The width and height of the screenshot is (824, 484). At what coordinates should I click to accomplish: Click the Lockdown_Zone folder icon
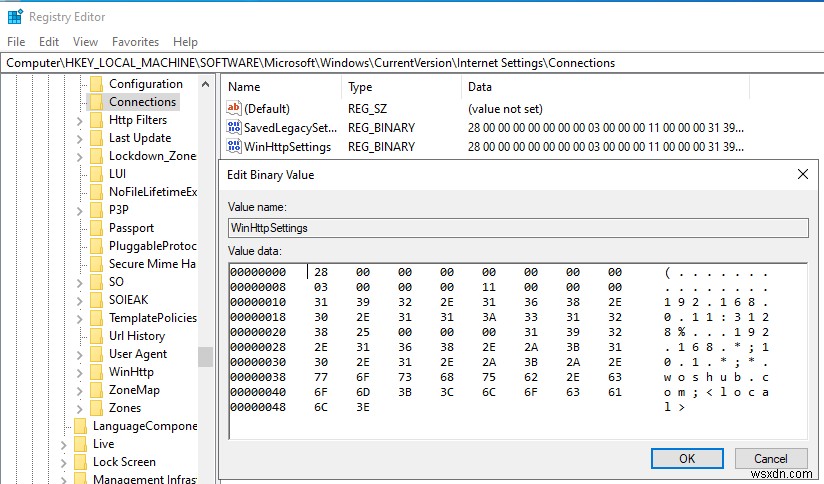[x=97, y=156]
